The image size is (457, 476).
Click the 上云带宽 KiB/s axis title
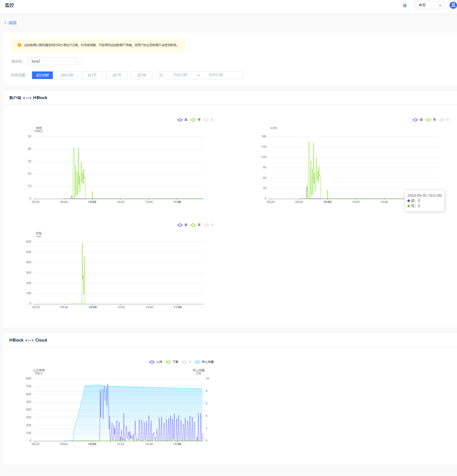(39, 372)
